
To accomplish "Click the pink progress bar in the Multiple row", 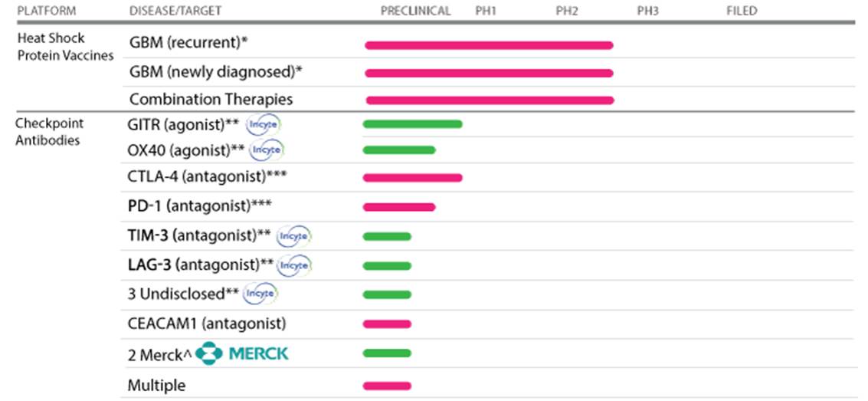I will (x=387, y=385).
